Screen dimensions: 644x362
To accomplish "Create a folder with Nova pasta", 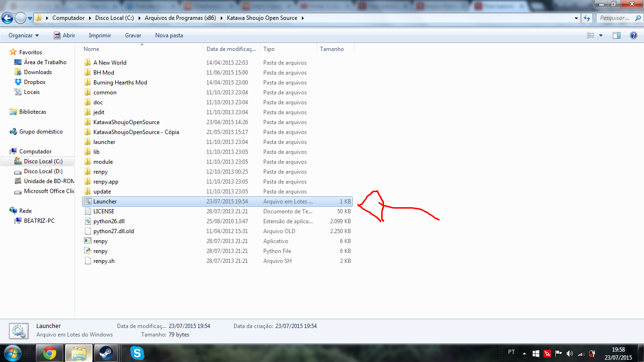I will point(169,35).
